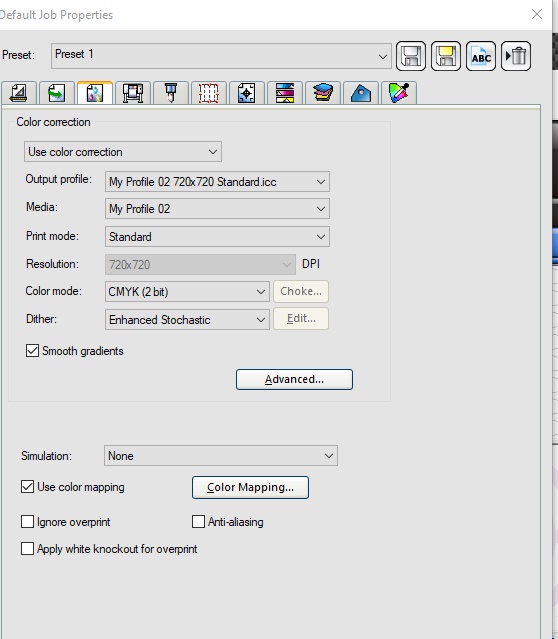The width and height of the screenshot is (558, 639).
Task: Disable the Use color mapping checkbox
Action: pyautogui.click(x=27, y=487)
